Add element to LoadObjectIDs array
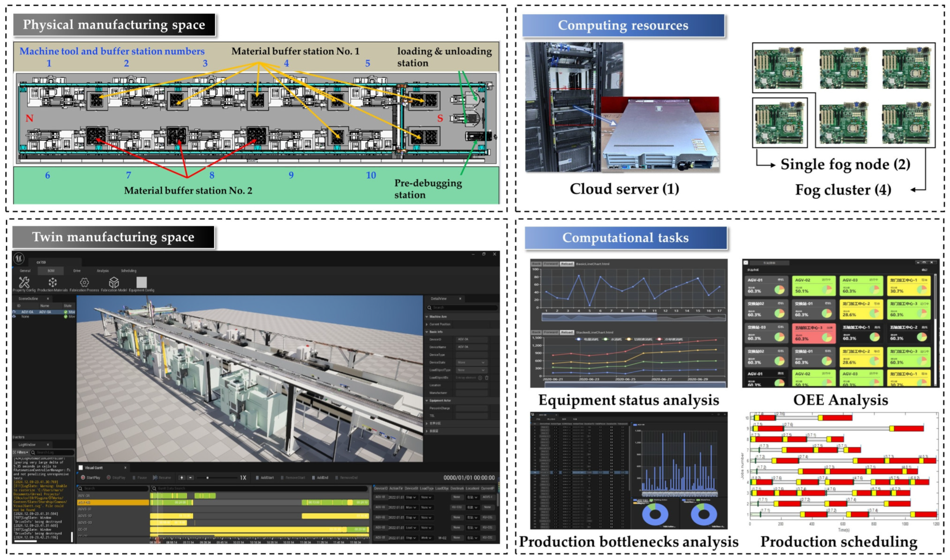Screen dimensions: 950x560 tap(480, 378)
